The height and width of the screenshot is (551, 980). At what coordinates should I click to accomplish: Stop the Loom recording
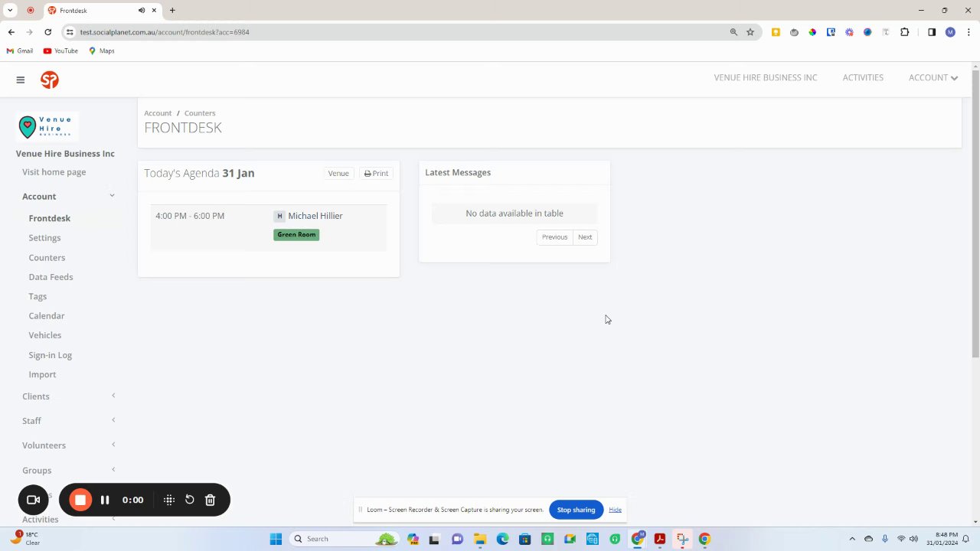point(80,500)
